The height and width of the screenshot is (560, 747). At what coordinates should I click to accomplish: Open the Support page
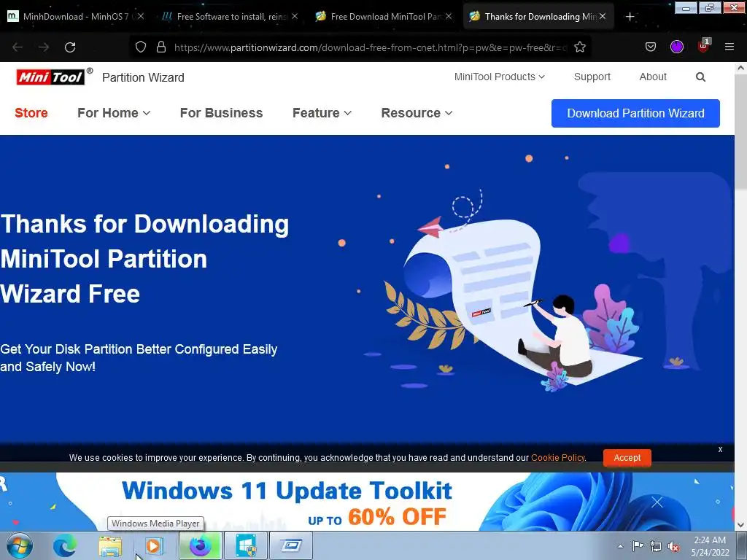(592, 77)
